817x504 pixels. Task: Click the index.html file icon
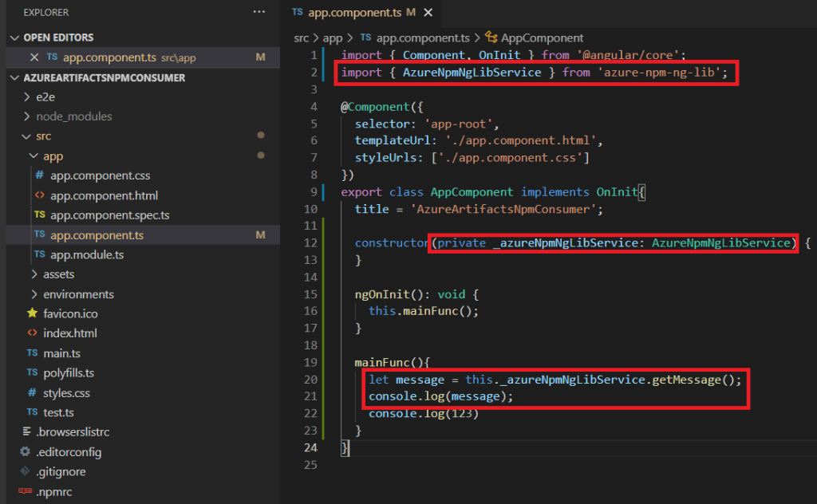[x=32, y=333]
